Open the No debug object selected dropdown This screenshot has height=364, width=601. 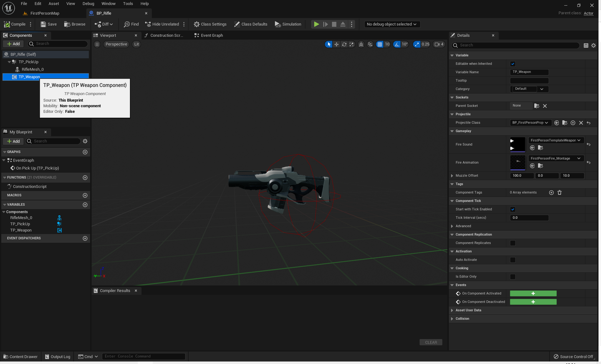point(391,24)
